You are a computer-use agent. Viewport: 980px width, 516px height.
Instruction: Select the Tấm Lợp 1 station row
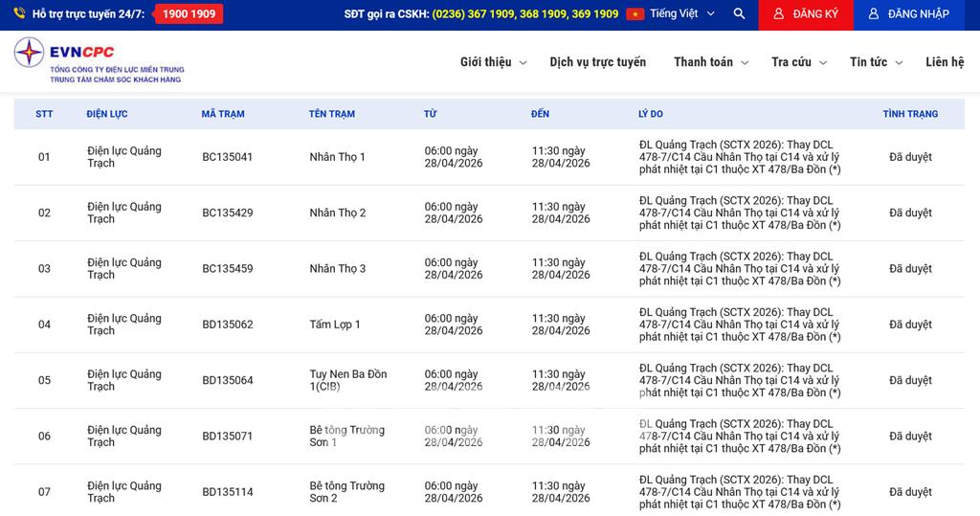click(335, 325)
